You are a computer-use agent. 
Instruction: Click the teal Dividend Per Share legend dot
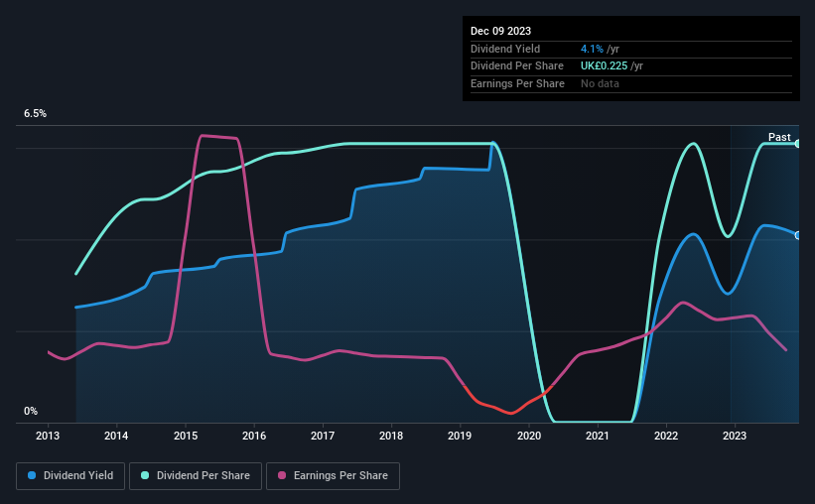coord(145,475)
